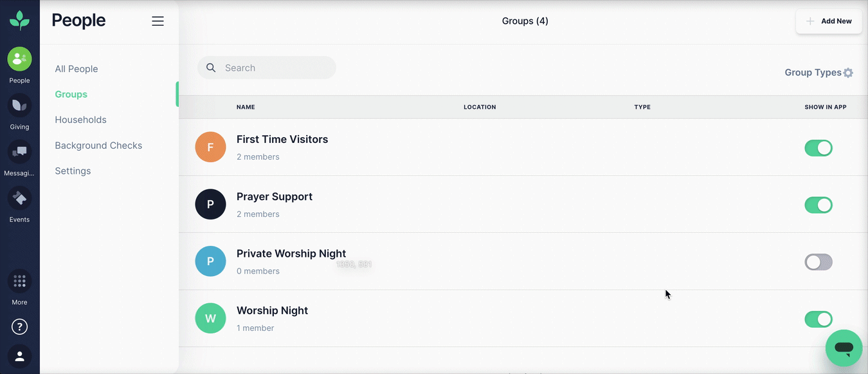Open the user profile icon
Viewport: 868px width, 374px height.
19,356
